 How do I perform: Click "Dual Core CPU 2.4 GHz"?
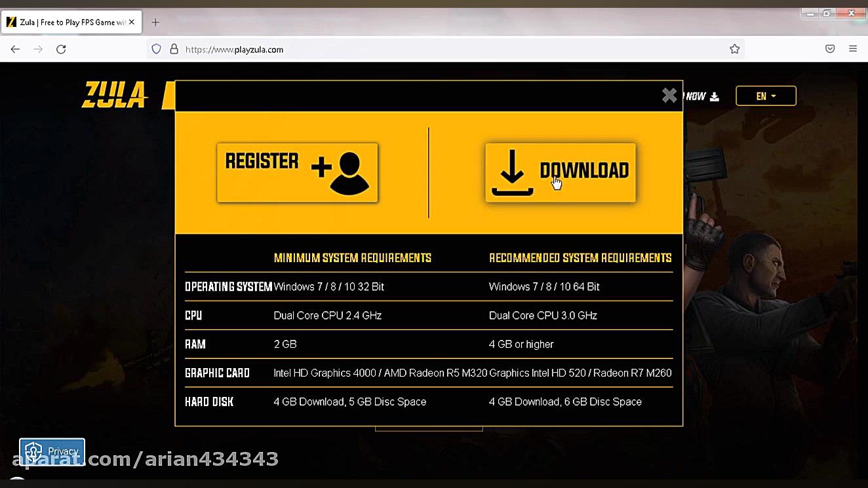328,316
